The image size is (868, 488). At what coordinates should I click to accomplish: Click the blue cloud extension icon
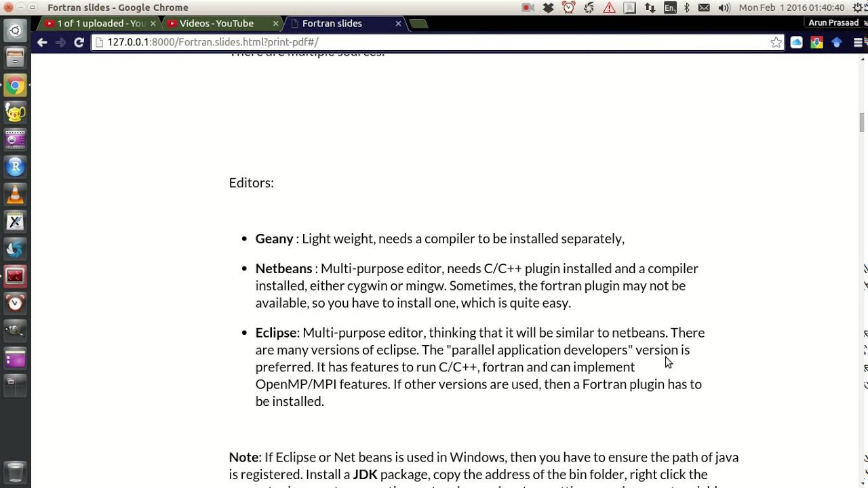pos(797,42)
